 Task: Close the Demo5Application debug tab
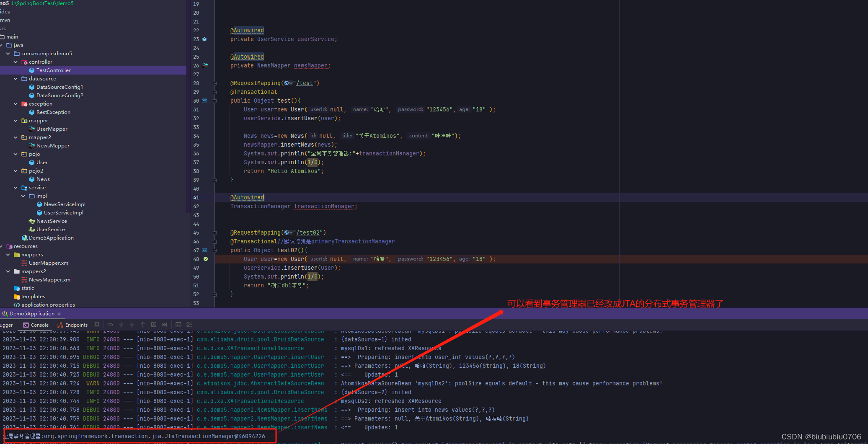(x=59, y=314)
